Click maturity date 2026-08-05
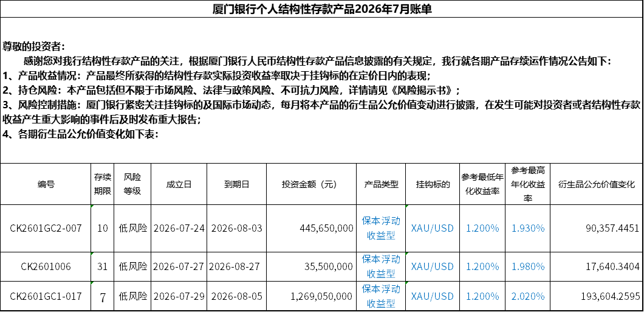This screenshot has width=644, height=312. [236, 296]
